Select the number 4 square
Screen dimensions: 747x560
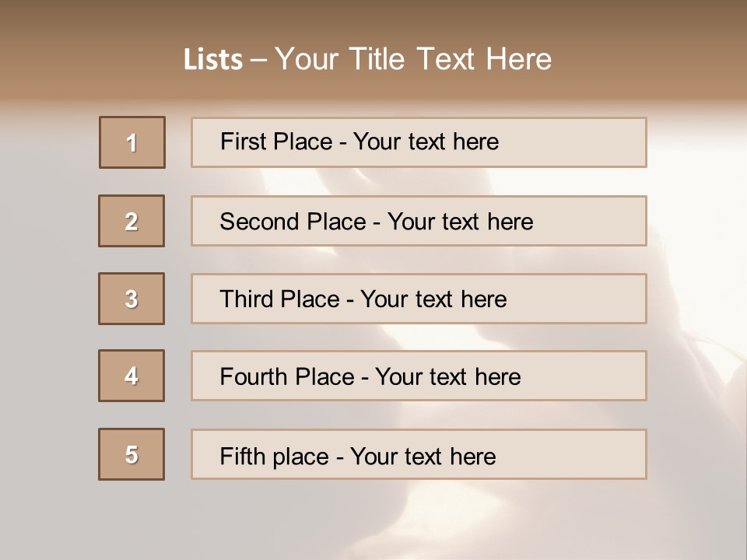tap(132, 376)
